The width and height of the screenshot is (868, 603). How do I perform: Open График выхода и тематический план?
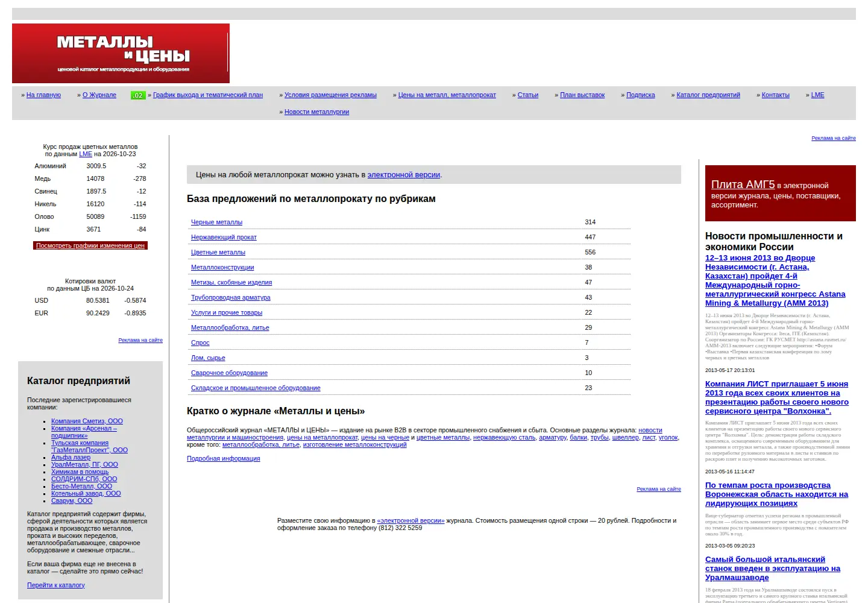208,95
